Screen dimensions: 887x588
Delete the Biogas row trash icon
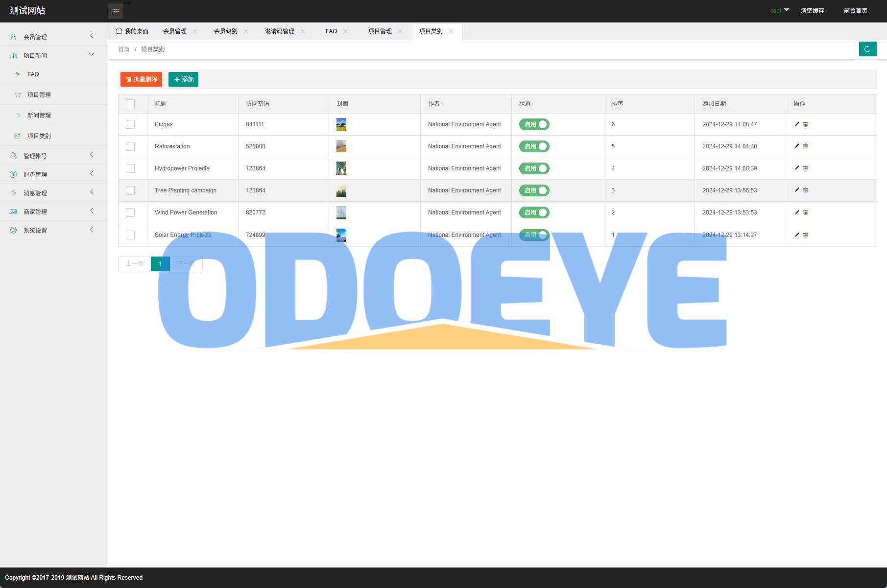click(x=805, y=124)
